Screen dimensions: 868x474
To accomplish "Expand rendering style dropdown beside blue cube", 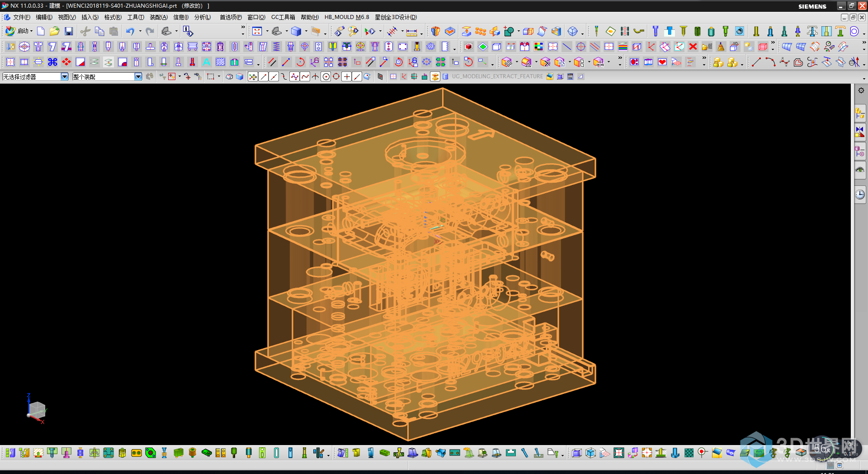I will (x=306, y=31).
